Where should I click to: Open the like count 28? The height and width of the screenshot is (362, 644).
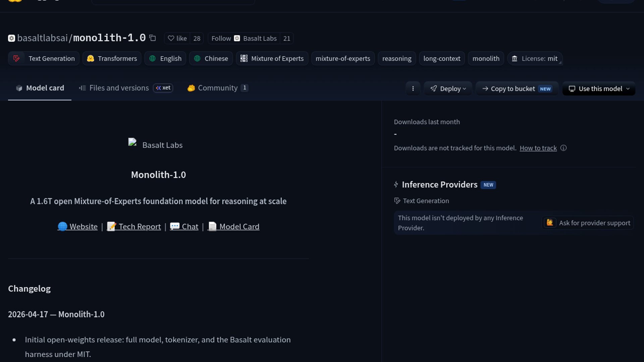pyautogui.click(x=197, y=38)
